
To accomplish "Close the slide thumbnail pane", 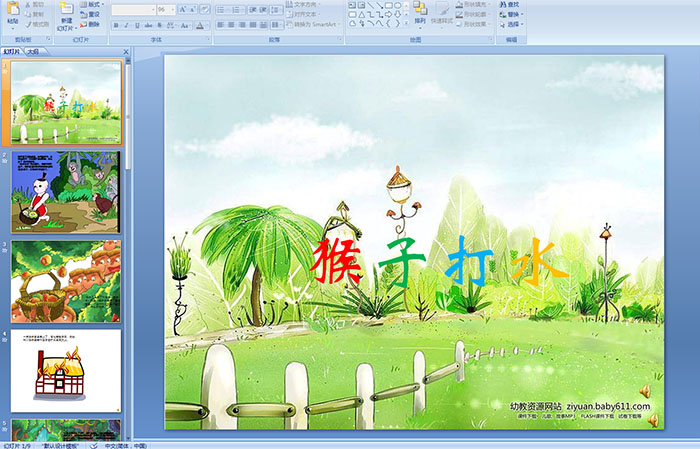I will [126, 51].
